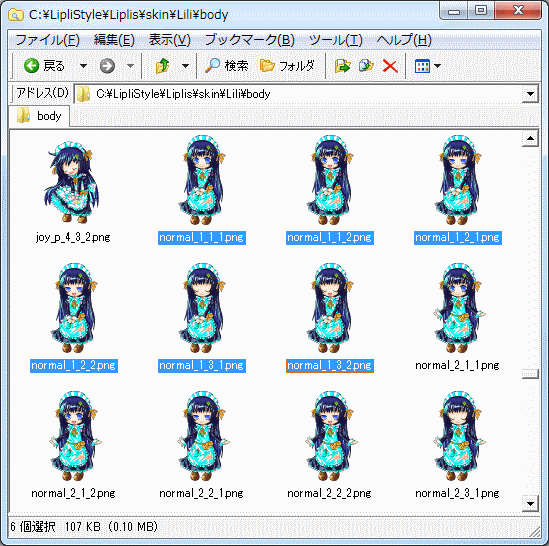Click the normal_1_1_1.png file name label
The image size is (549, 546).
pyautogui.click(x=202, y=238)
